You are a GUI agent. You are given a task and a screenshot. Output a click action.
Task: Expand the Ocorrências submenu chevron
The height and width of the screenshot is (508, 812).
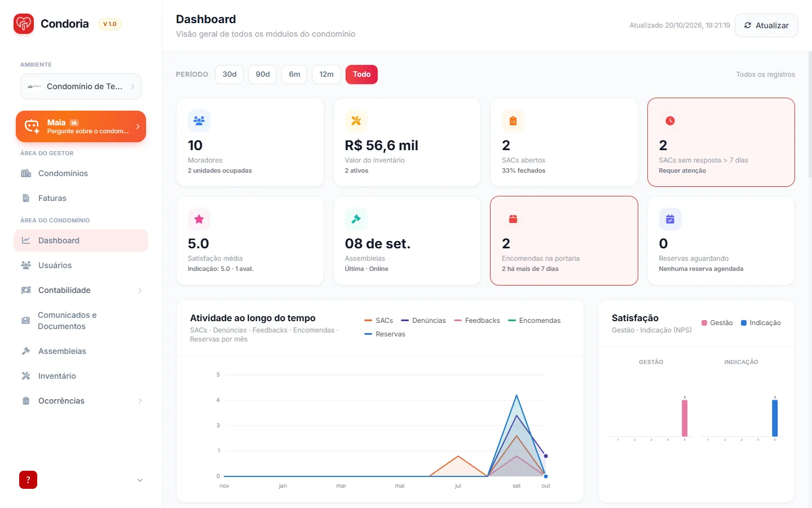click(140, 401)
